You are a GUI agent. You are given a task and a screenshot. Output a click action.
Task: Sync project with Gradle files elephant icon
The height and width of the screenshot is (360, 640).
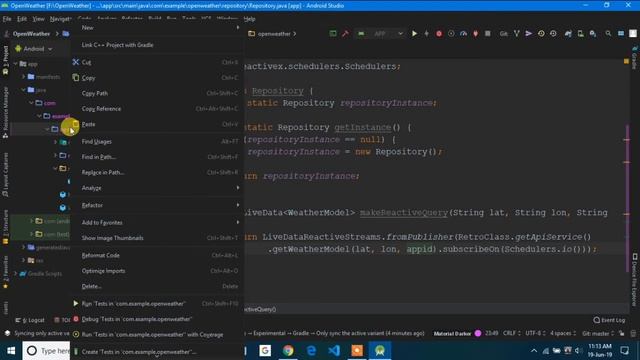click(x=568, y=33)
